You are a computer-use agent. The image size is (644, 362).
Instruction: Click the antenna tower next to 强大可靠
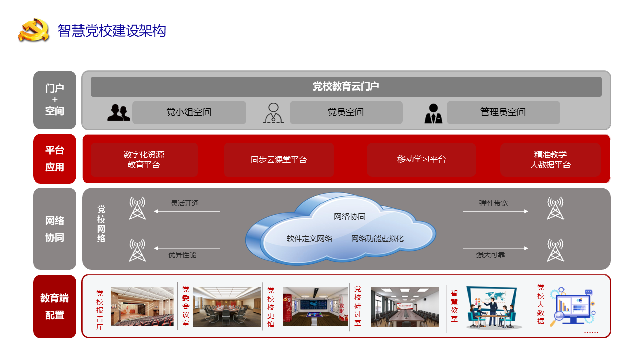pos(555,250)
